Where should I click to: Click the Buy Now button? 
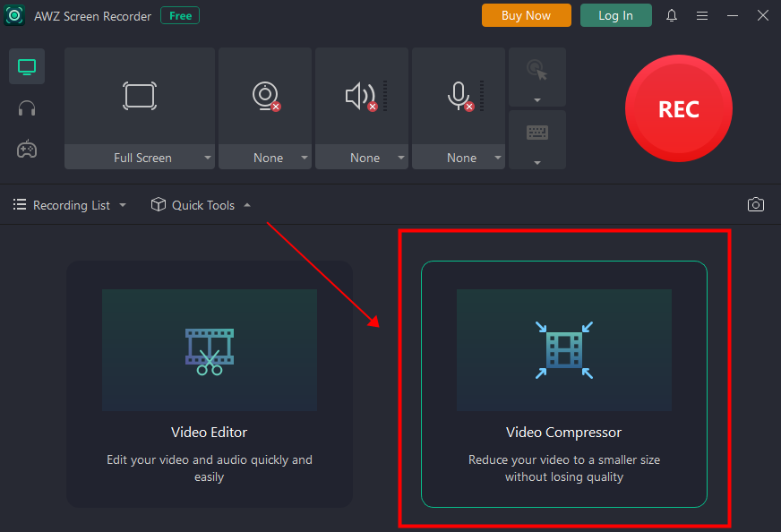point(526,15)
